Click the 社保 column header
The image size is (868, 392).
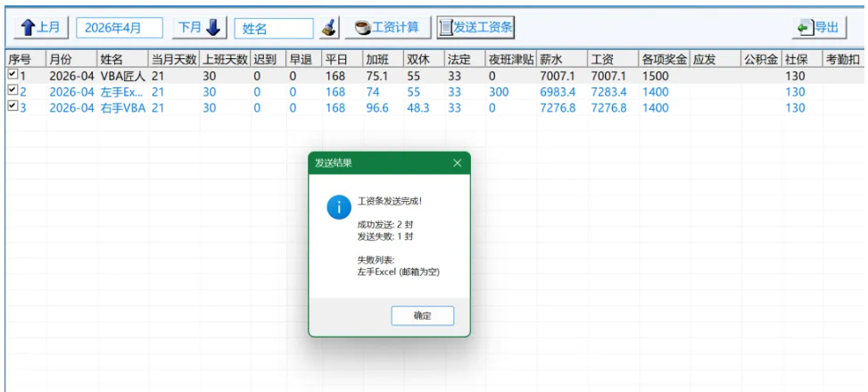[x=802, y=60]
